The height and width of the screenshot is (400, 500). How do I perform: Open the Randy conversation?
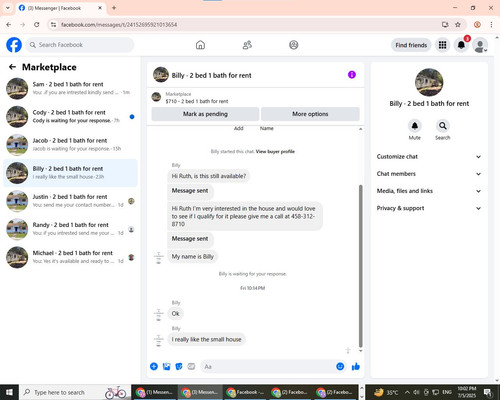70,229
